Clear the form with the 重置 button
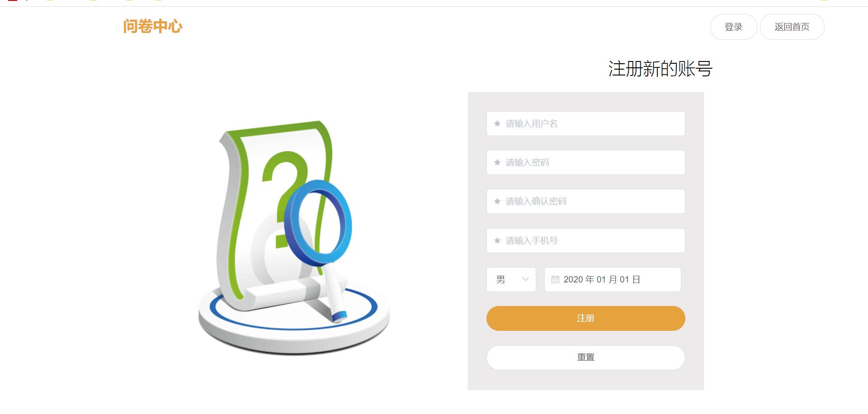868x414 pixels. (x=586, y=358)
